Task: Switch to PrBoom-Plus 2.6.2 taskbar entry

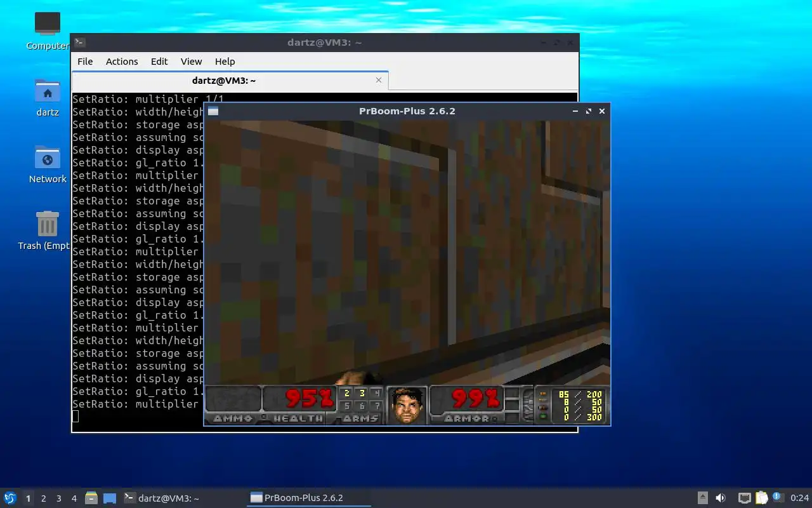Action: [x=308, y=498]
